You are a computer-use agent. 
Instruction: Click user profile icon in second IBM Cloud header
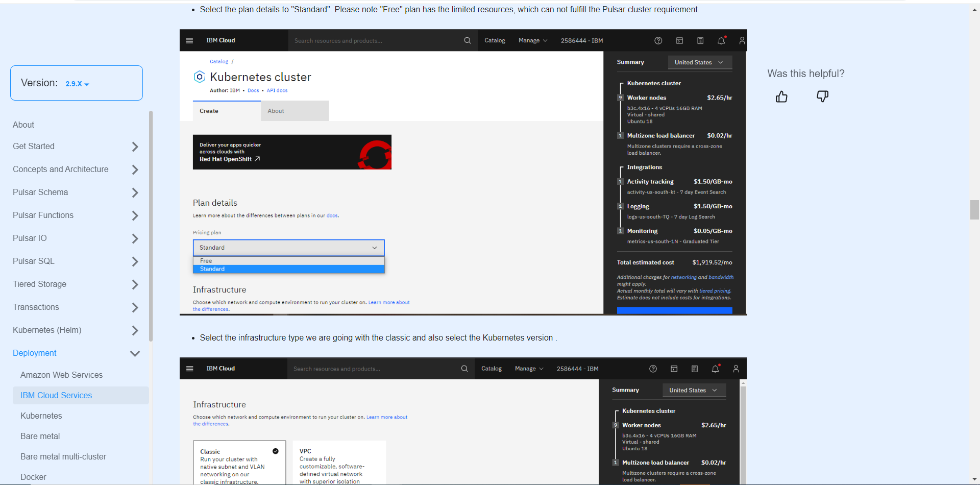point(736,369)
